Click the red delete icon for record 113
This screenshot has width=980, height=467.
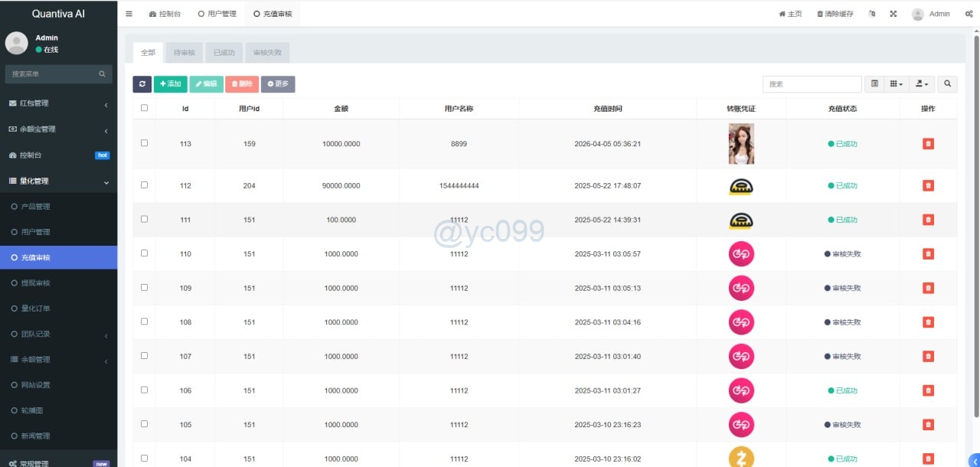pyautogui.click(x=928, y=144)
